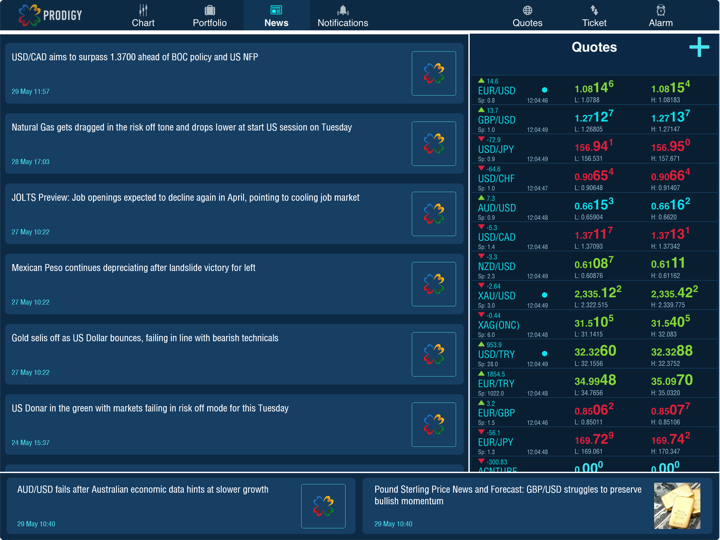Add a quote with the plus icon

click(698, 47)
